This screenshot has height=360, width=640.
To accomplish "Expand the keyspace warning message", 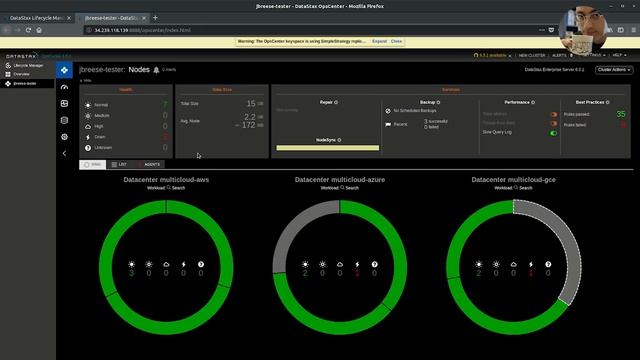I will click(x=379, y=41).
